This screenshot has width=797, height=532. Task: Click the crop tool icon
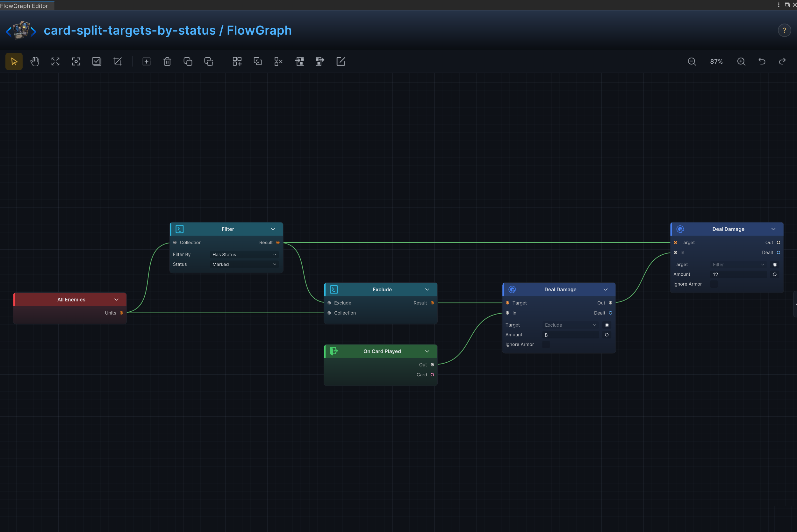click(x=118, y=61)
